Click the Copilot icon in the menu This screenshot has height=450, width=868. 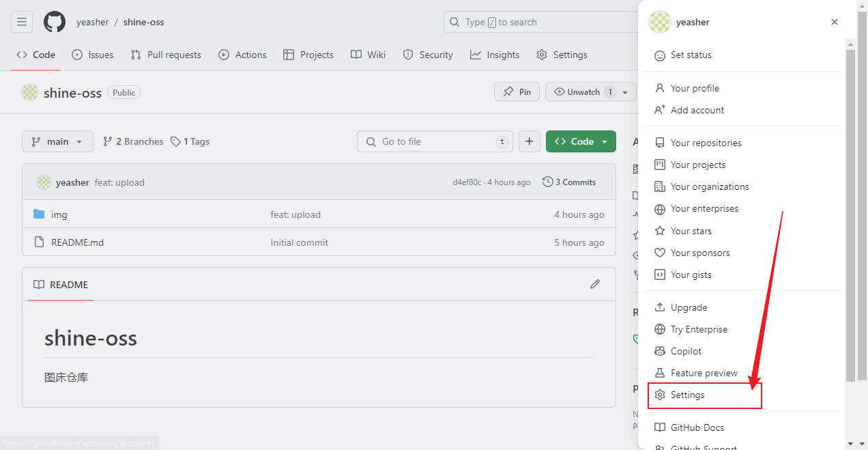tap(660, 351)
